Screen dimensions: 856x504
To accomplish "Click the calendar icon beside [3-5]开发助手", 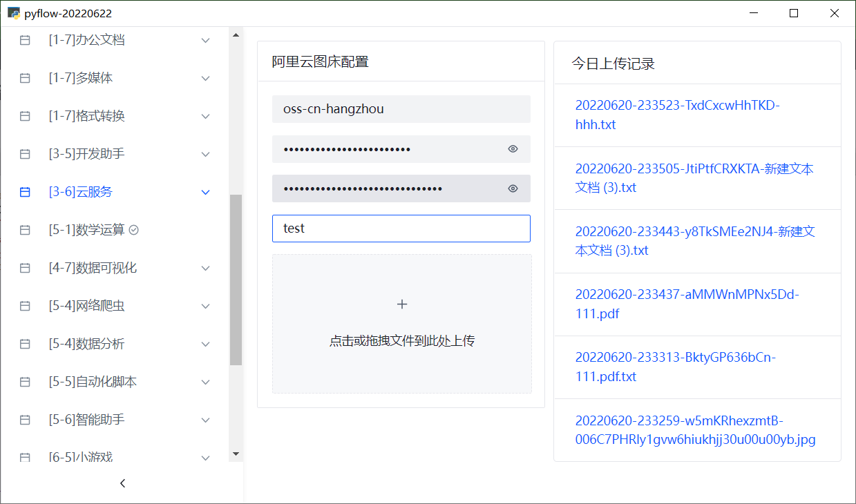I will (25, 155).
